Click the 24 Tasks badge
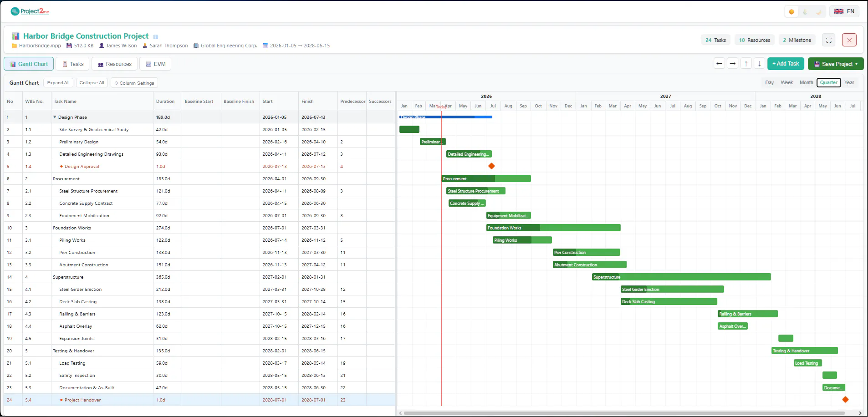Image resolution: width=868 pixels, height=417 pixels. tap(715, 40)
